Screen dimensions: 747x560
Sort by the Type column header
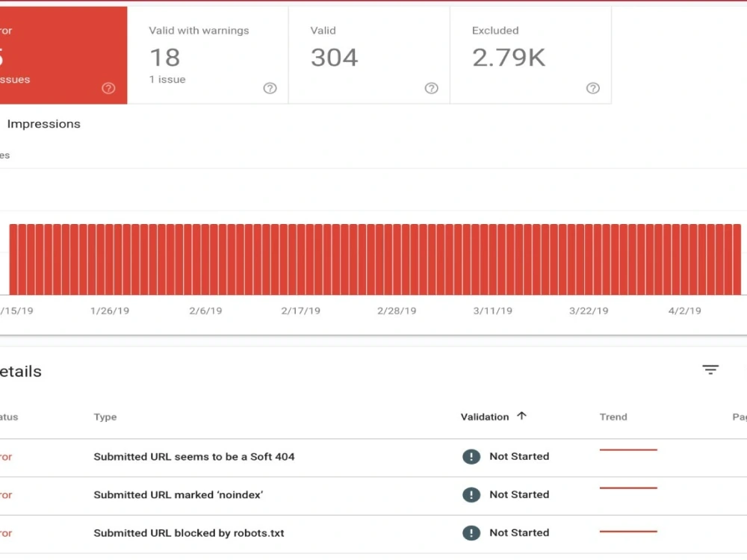click(105, 417)
